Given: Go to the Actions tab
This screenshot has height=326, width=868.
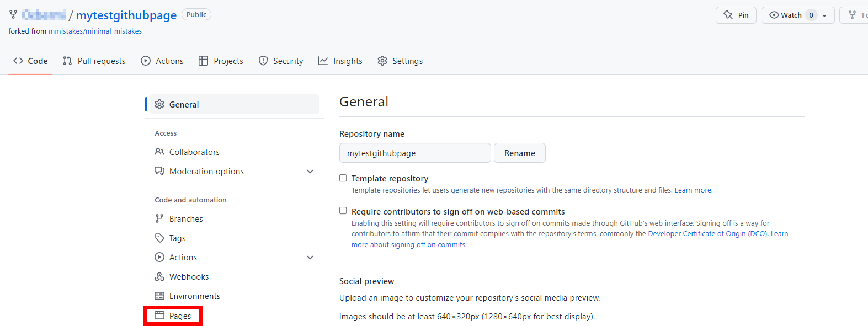Looking at the screenshot, I should click(x=162, y=61).
